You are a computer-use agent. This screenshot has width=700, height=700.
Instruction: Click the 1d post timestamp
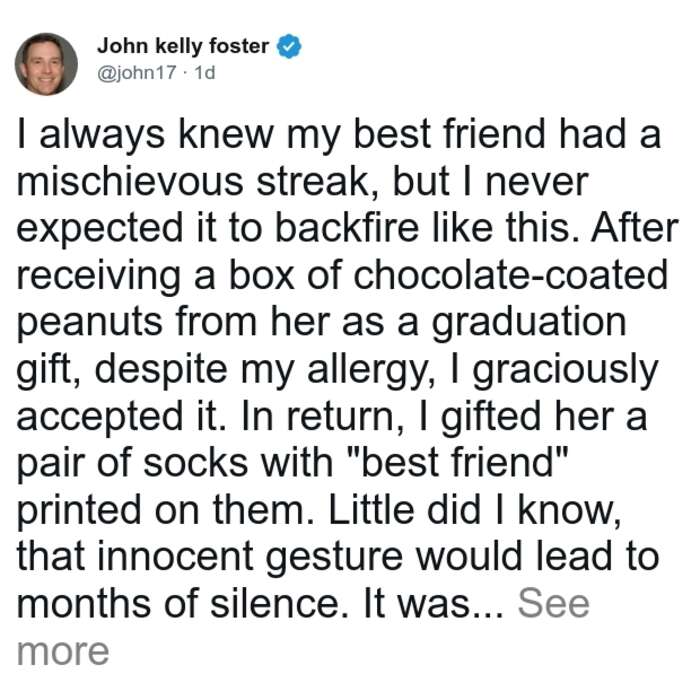pyautogui.click(x=205, y=72)
